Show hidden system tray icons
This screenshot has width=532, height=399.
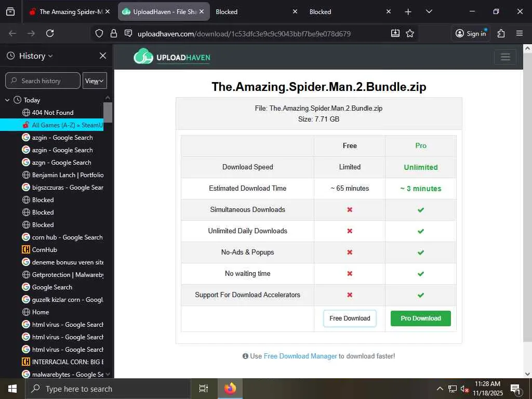pyautogui.click(x=440, y=389)
